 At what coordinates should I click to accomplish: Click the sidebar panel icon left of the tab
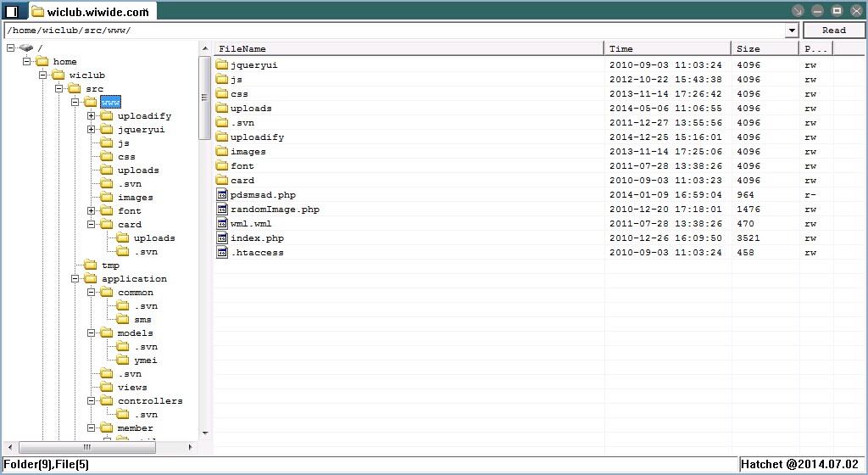[x=12, y=11]
